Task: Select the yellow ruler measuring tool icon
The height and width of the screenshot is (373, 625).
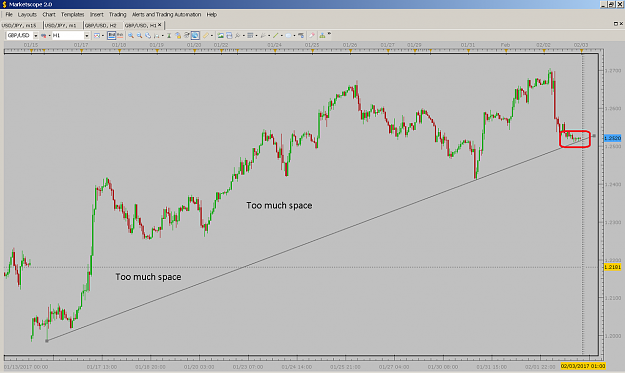Action: (x=206, y=35)
